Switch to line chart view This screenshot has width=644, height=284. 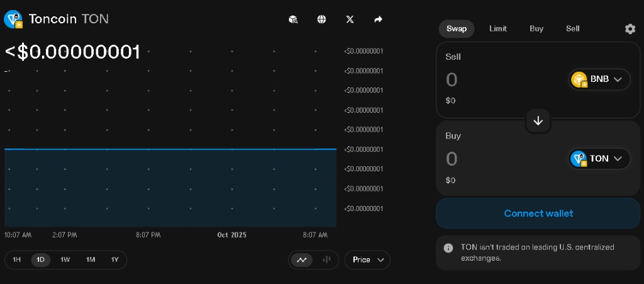302,259
